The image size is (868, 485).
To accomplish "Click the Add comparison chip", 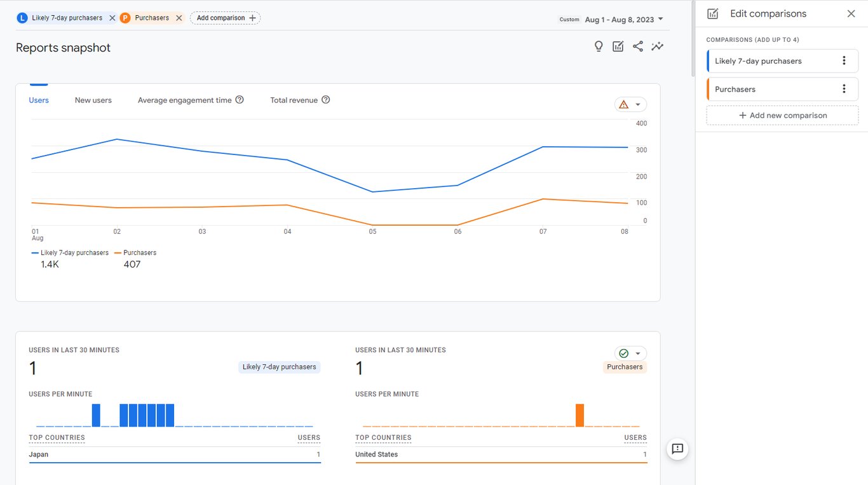I will pos(225,17).
